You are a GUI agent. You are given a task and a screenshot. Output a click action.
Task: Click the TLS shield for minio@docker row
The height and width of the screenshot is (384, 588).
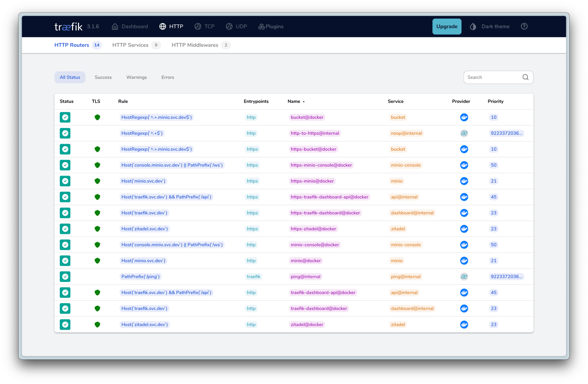97,261
